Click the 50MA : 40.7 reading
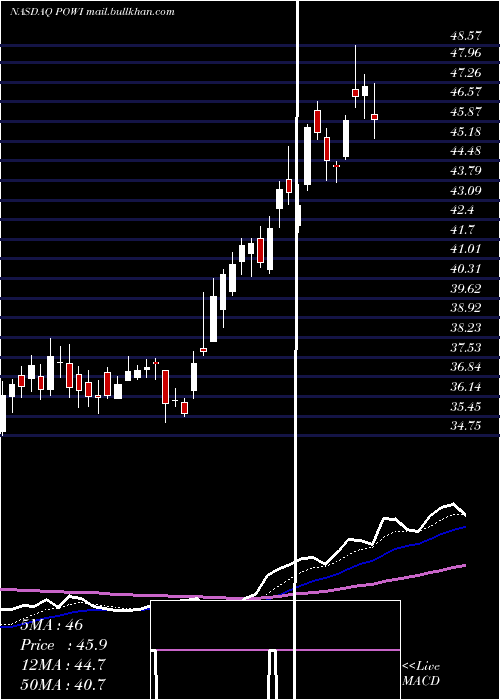Viewport: 500px width, 700px height. click(x=63, y=684)
